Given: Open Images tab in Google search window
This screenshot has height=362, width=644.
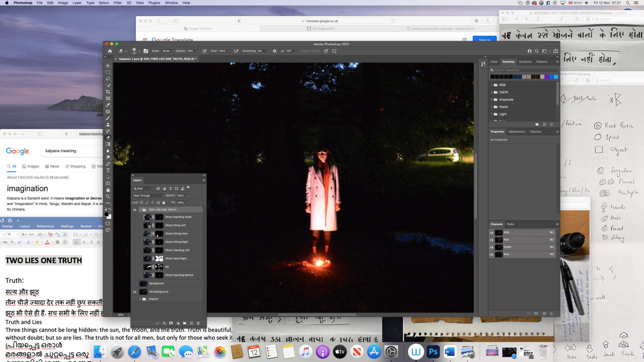Looking at the screenshot, I should 31,166.
